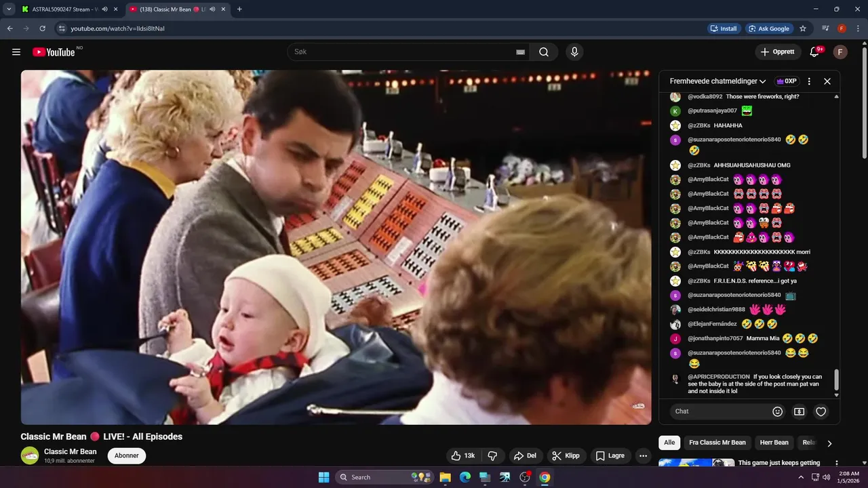868x488 pixels.
Task: Expand the tab search dropdown
Action: pos(9,9)
